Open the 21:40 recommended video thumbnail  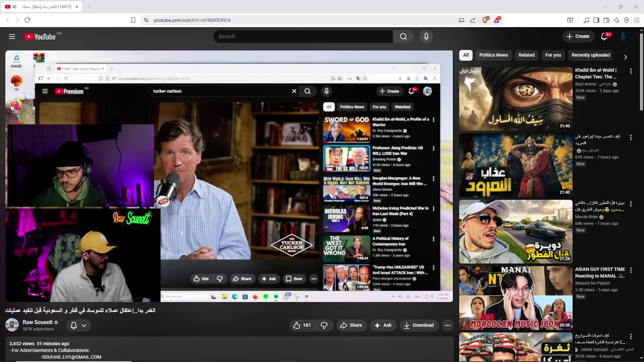(516, 165)
